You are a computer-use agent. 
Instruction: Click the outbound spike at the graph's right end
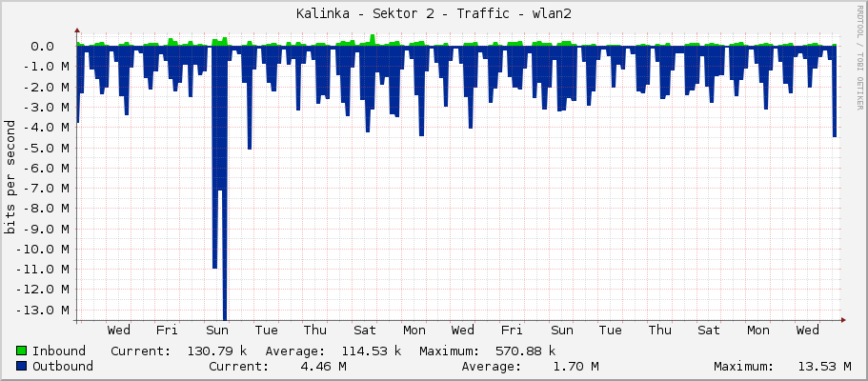835,91
